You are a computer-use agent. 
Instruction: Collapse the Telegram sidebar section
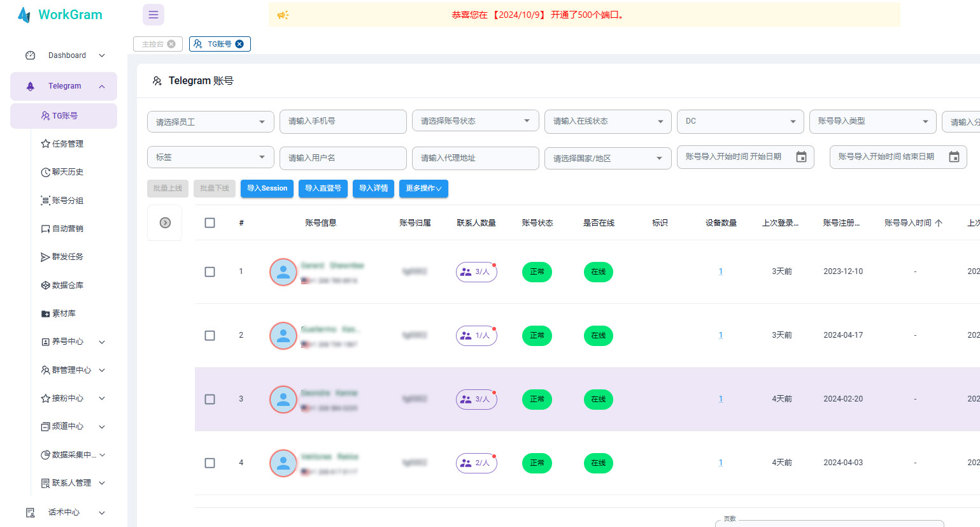click(x=64, y=86)
